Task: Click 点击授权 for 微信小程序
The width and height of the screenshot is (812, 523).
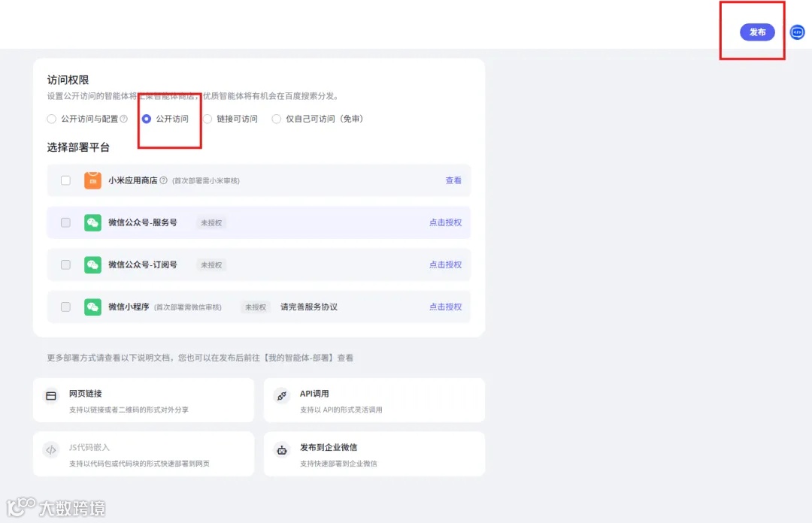Action: click(x=444, y=307)
